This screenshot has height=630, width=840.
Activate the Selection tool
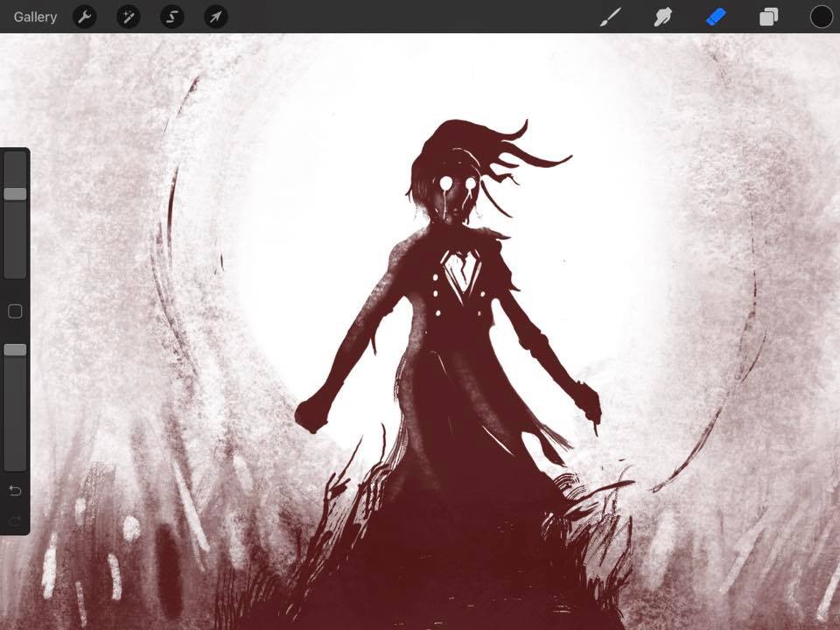[x=172, y=17]
